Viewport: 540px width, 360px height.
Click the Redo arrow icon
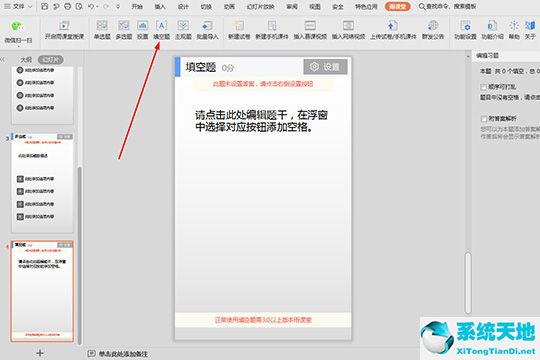[106, 6]
